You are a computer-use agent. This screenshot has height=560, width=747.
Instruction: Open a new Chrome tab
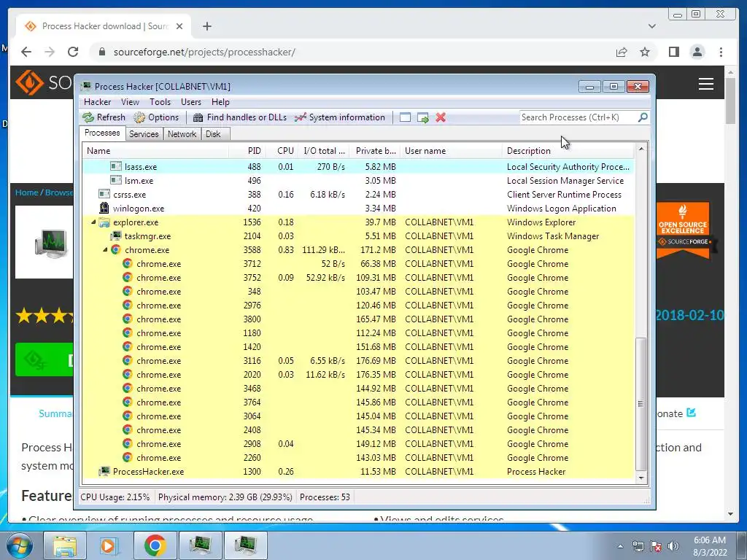206,26
